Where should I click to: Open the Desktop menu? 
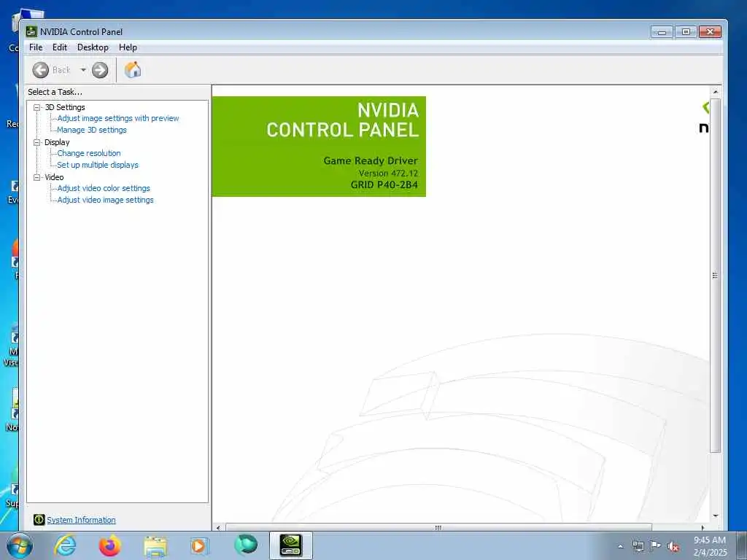(x=93, y=47)
